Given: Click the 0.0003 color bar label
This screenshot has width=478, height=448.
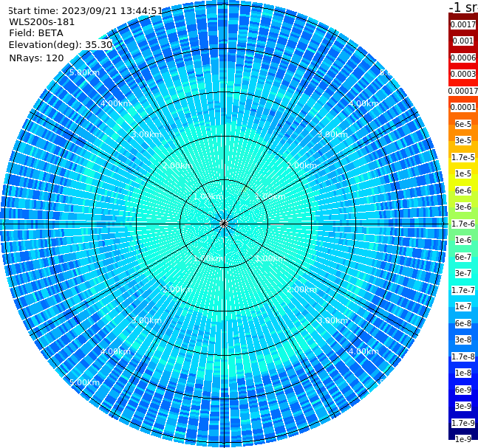Looking at the screenshot, I should 463,74.
